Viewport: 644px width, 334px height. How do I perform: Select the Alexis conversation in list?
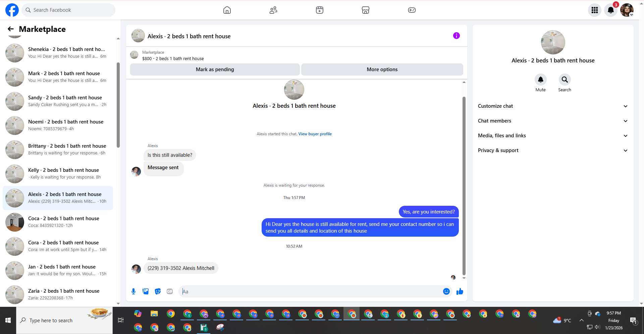click(x=58, y=198)
